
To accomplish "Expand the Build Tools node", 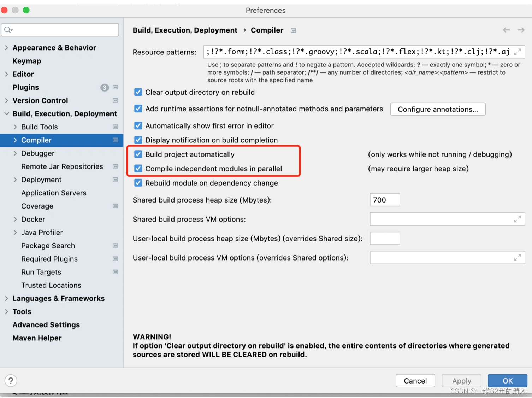I will pos(15,127).
